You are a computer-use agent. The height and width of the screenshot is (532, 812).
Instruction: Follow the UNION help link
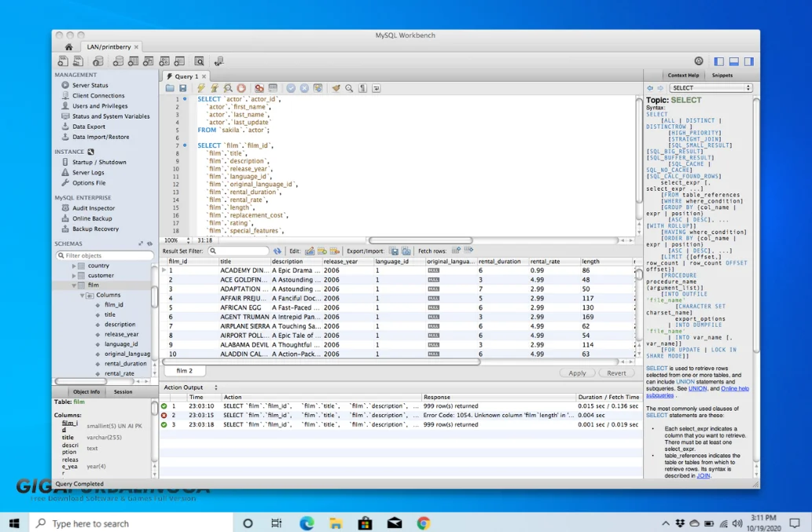point(697,389)
